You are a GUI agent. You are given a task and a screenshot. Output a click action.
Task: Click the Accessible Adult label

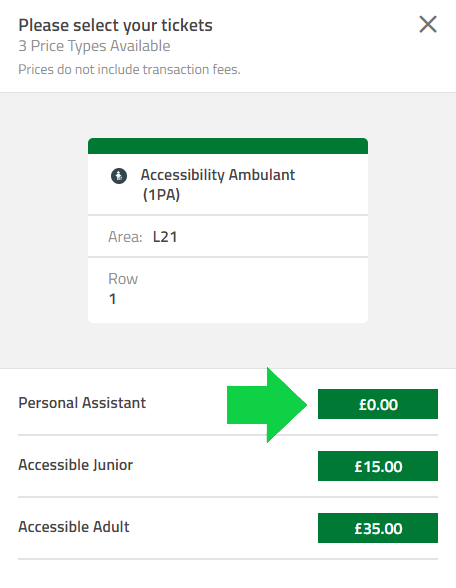tap(74, 526)
